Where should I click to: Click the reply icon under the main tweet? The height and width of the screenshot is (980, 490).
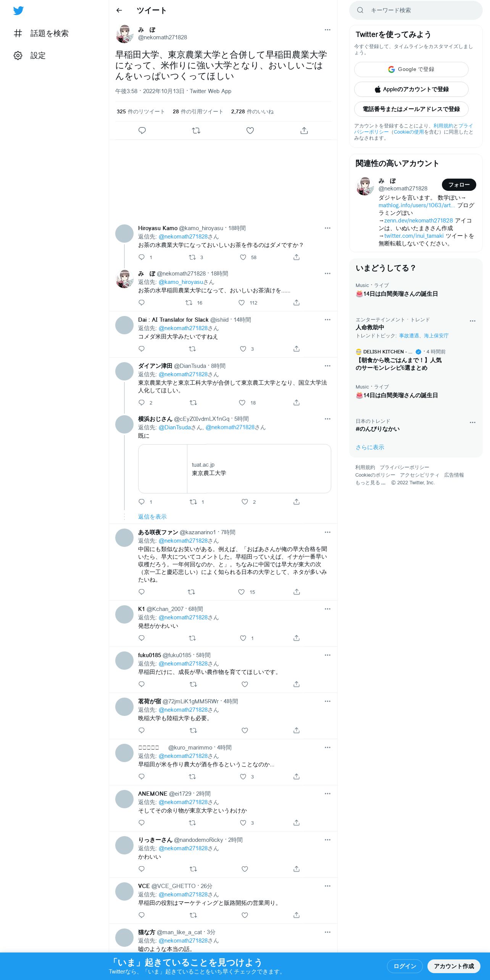(142, 131)
